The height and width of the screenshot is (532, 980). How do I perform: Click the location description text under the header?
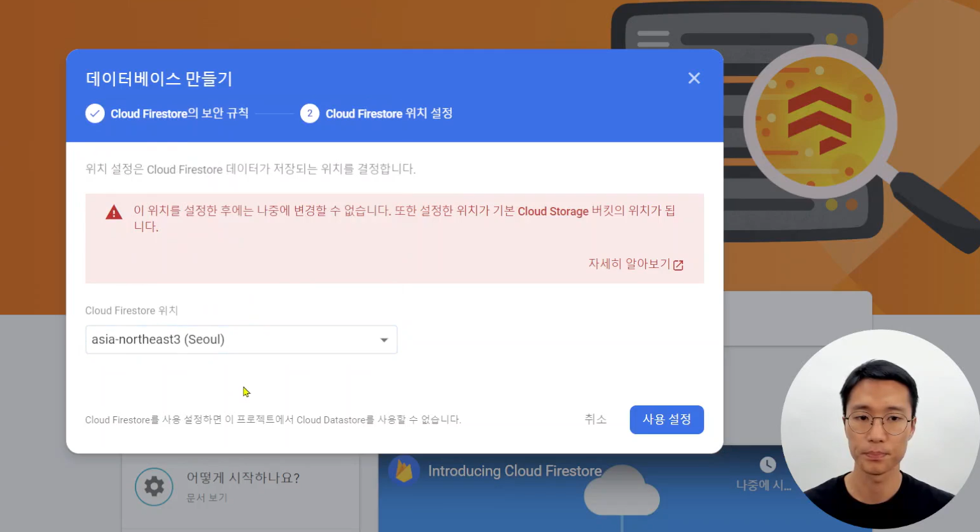[250, 169]
